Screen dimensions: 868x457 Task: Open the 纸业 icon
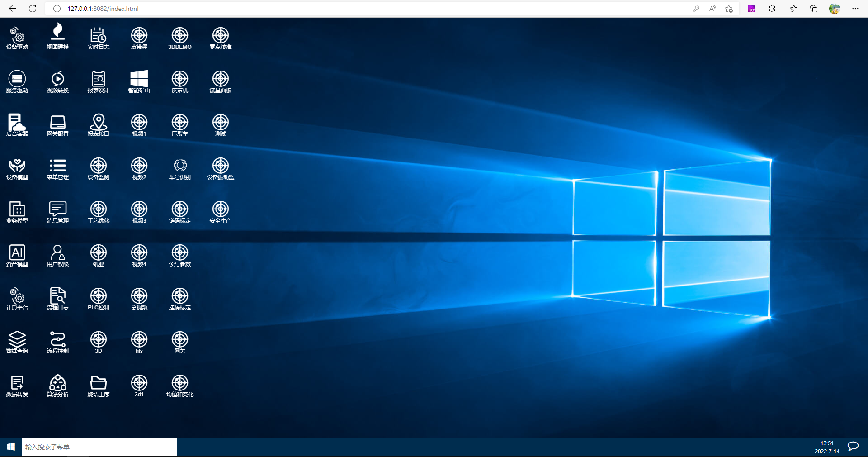tap(99, 255)
